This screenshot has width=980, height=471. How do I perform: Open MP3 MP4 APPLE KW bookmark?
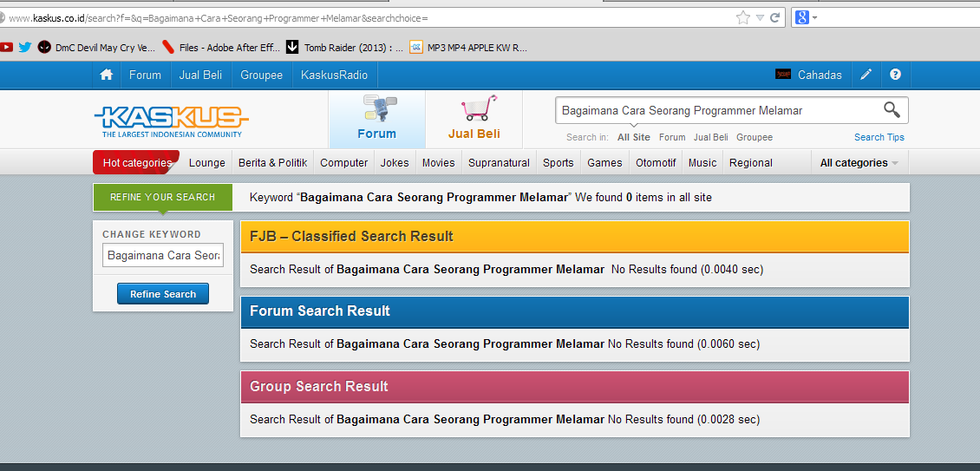point(468,47)
